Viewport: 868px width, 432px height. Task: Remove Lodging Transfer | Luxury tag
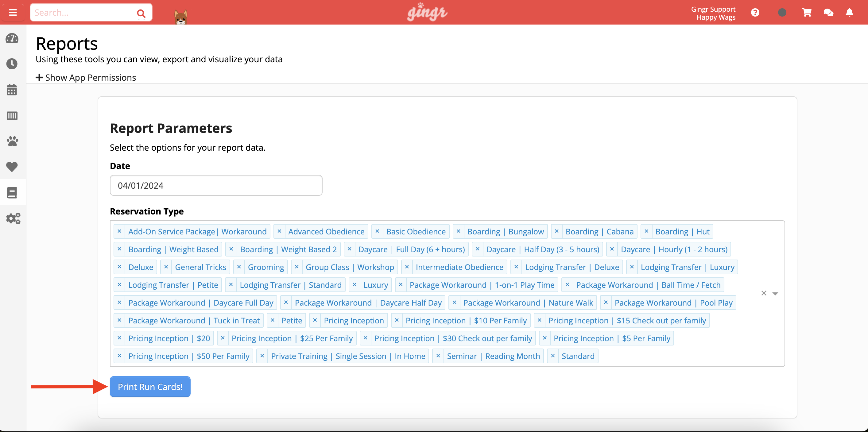click(x=632, y=267)
